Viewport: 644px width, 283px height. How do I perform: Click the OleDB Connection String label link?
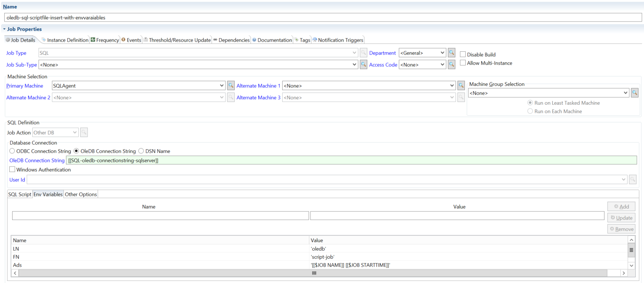pyautogui.click(x=37, y=160)
